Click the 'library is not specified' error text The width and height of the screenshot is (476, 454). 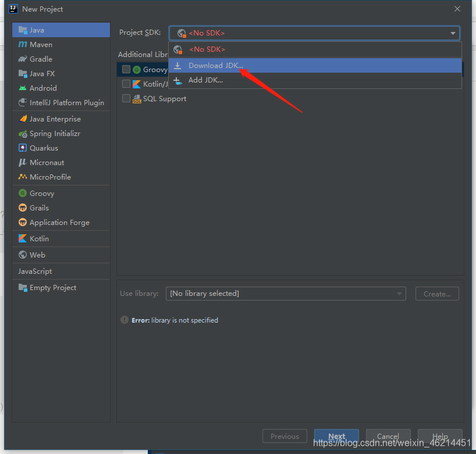[184, 320]
